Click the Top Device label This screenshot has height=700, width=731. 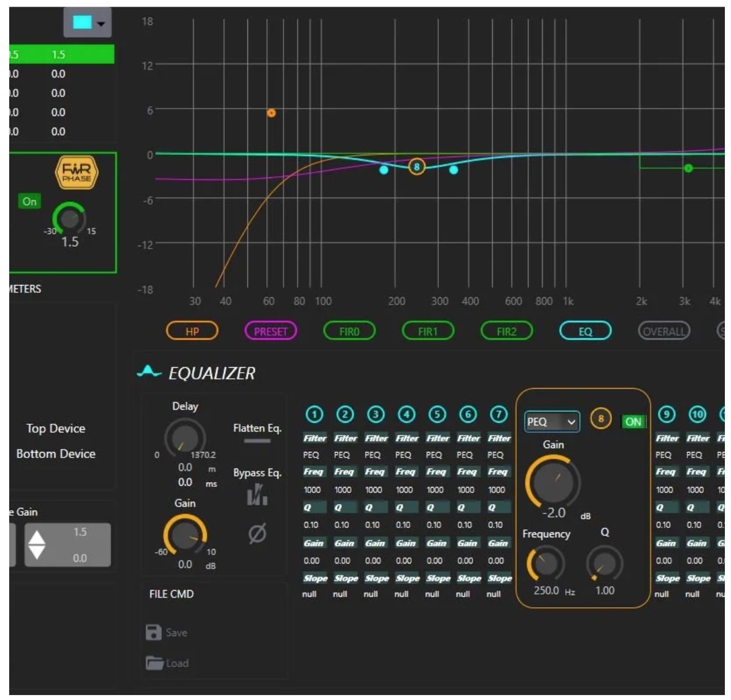click(56, 429)
